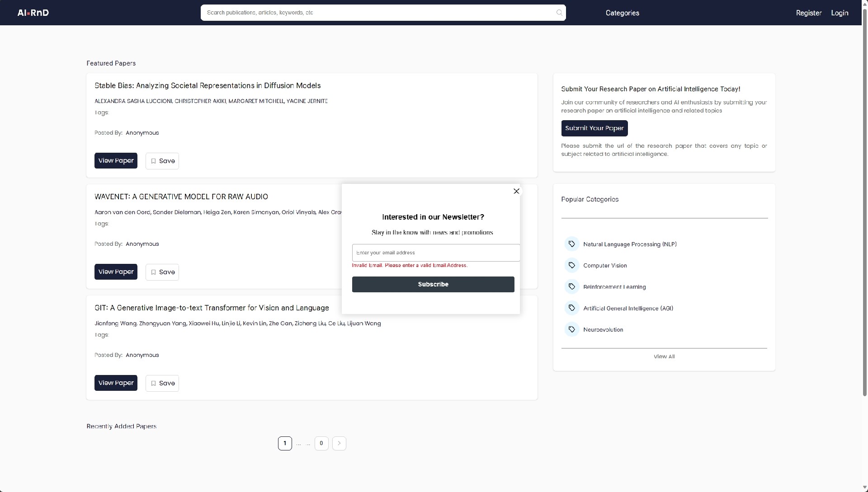Save the Stable Bias paper
Image resolution: width=868 pixels, height=492 pixels.
click(x=162, y=161)
